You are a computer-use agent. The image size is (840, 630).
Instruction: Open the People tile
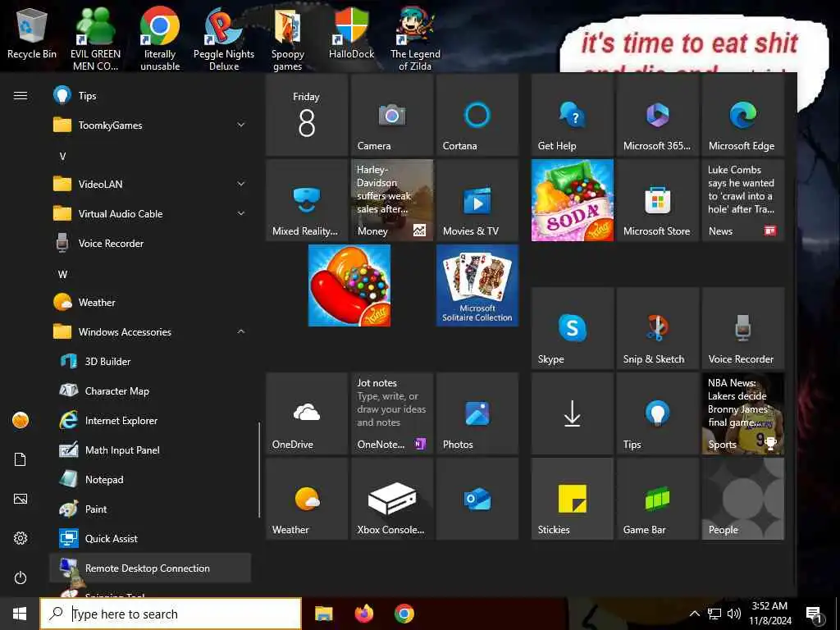tap(743, 498)
